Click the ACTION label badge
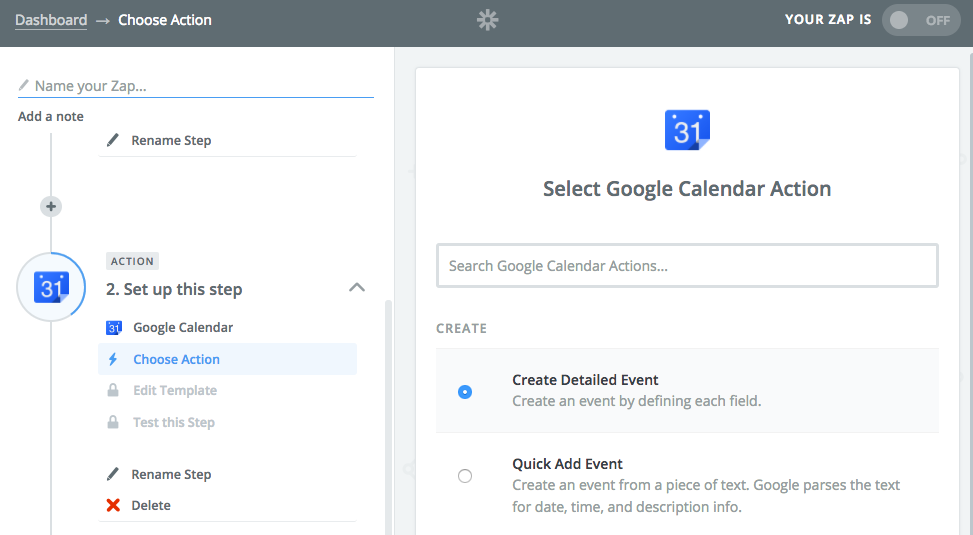This screenshot has width=973, height=535. point(132,261)
